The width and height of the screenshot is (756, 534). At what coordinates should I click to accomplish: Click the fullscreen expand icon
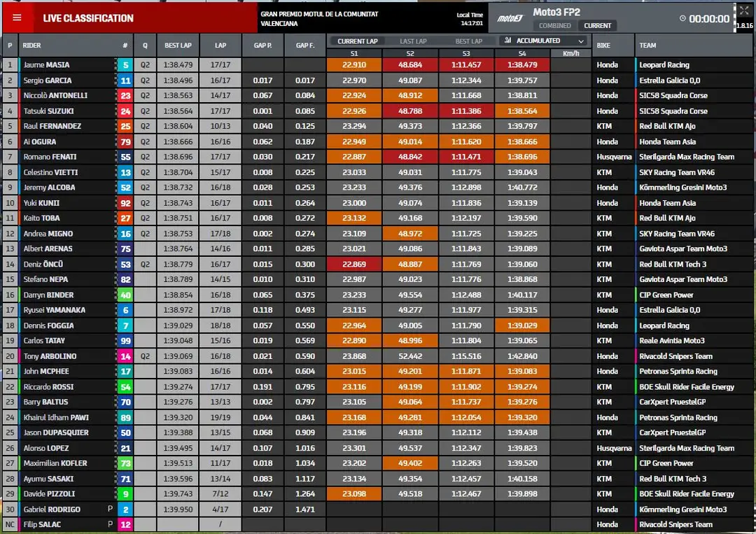coord(744,10)
